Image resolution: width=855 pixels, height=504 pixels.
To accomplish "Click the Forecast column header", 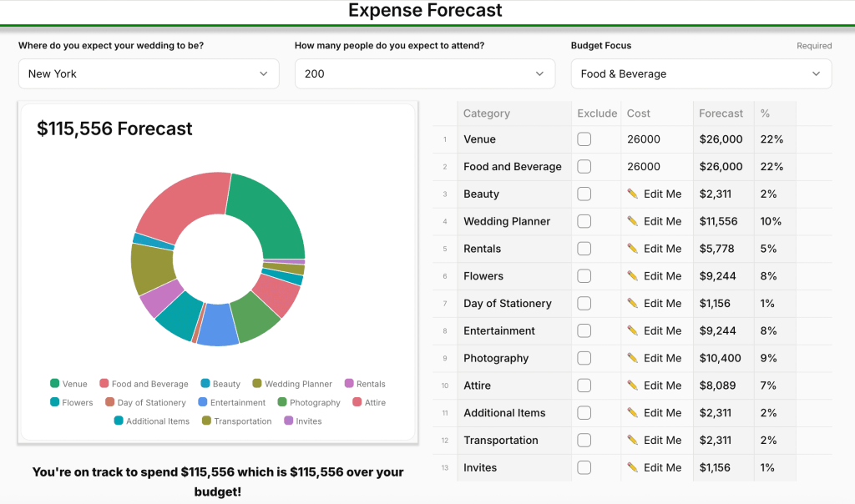I will (721, 113).
